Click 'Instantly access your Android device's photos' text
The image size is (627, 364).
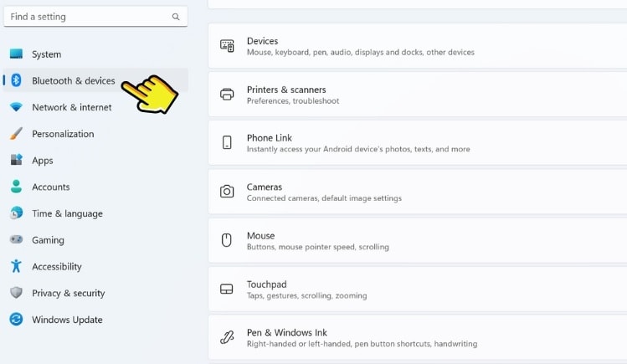point(358,149)
